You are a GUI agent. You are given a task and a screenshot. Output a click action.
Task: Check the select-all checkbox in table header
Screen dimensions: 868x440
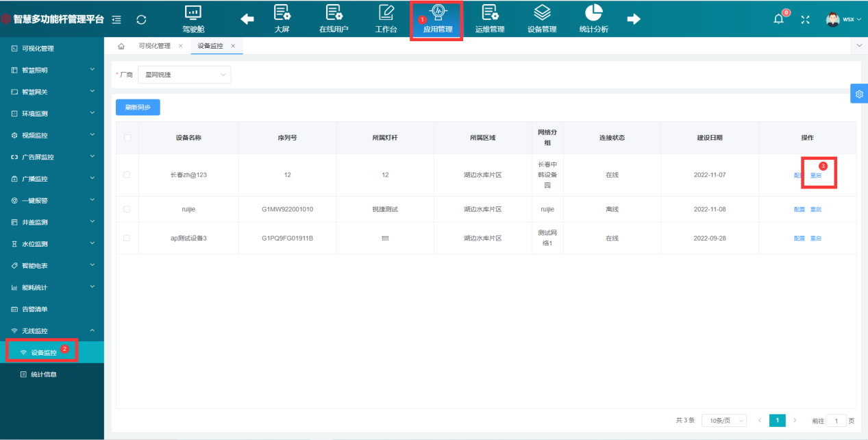pos(127,137)
